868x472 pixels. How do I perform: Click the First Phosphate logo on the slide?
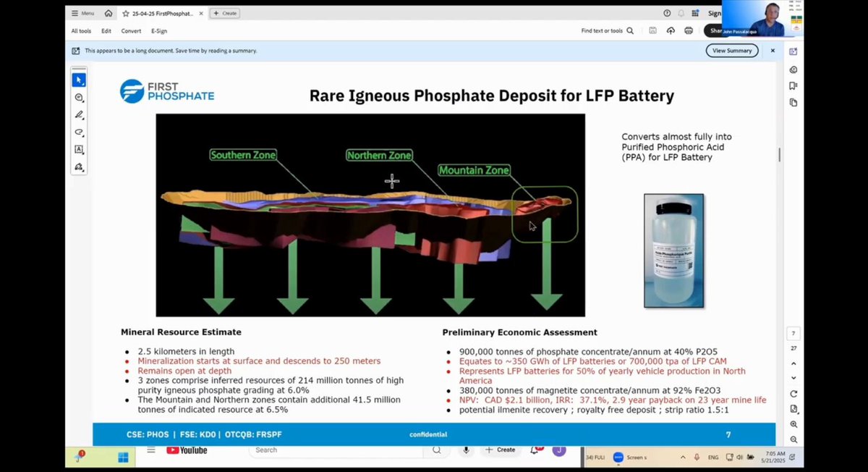167,91
